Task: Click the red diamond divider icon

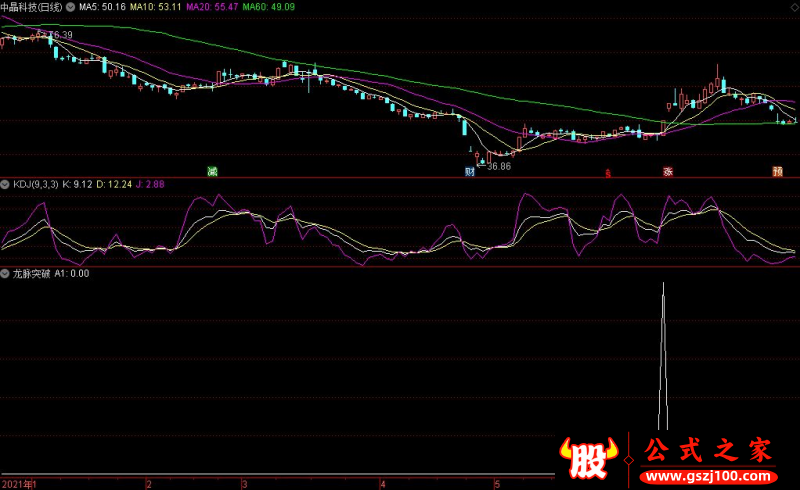Action: (x=629, y=460)
